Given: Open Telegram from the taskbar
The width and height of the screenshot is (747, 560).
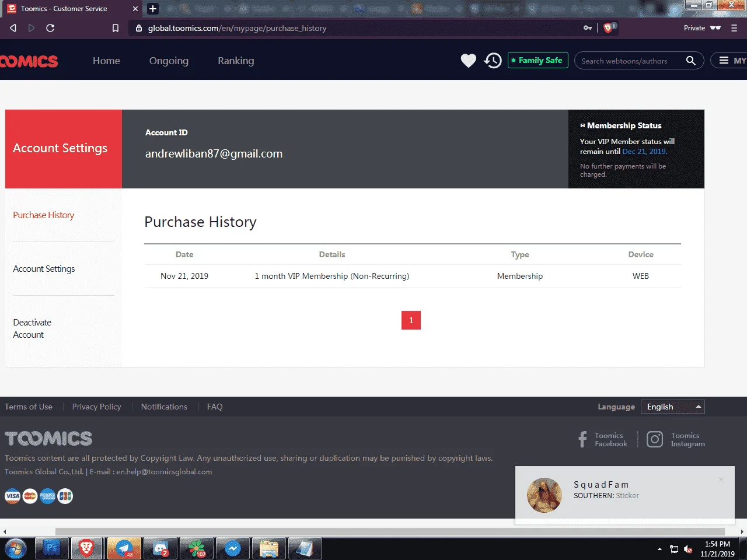Looking at the screenshot, I should (x=124, y=549).
